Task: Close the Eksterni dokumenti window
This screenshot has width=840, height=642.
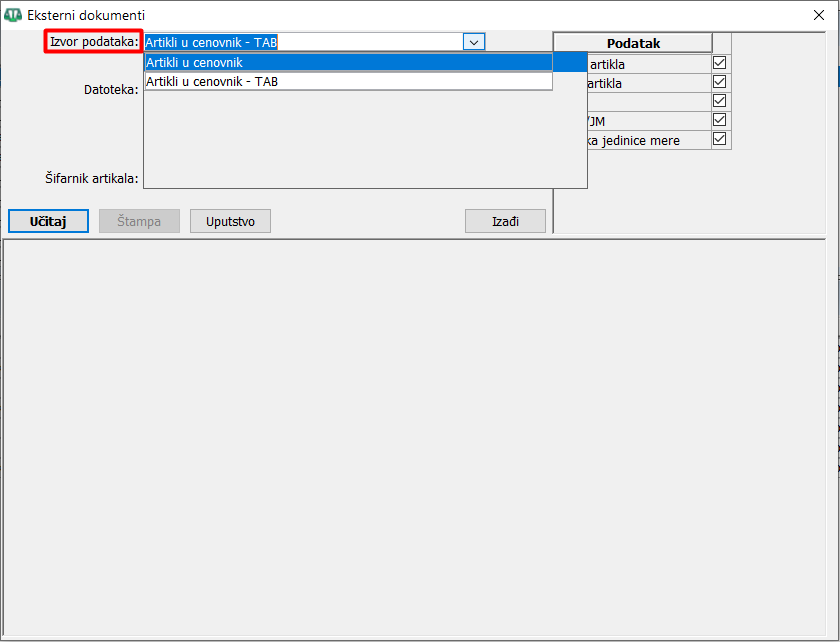Action: (819, 15)
